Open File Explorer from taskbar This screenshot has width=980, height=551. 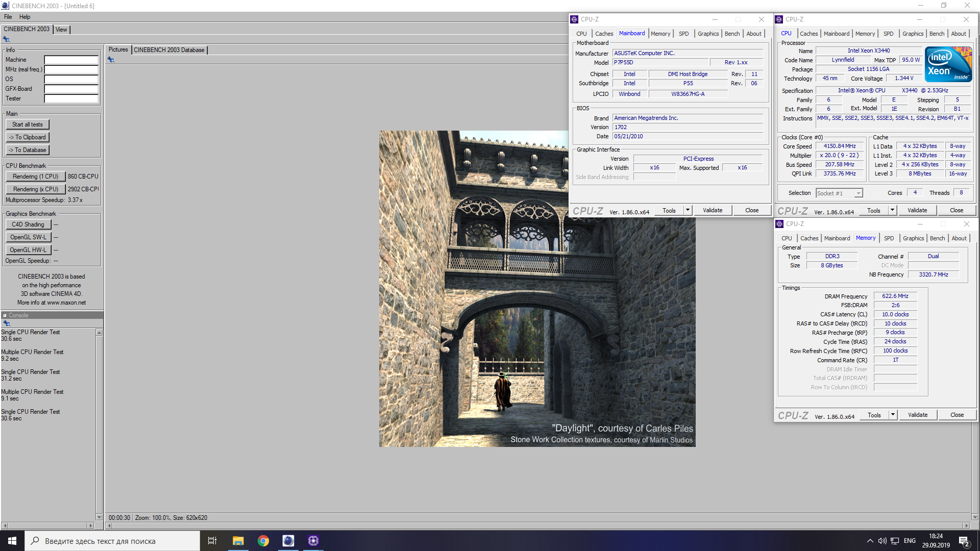[x=238, y=541]
